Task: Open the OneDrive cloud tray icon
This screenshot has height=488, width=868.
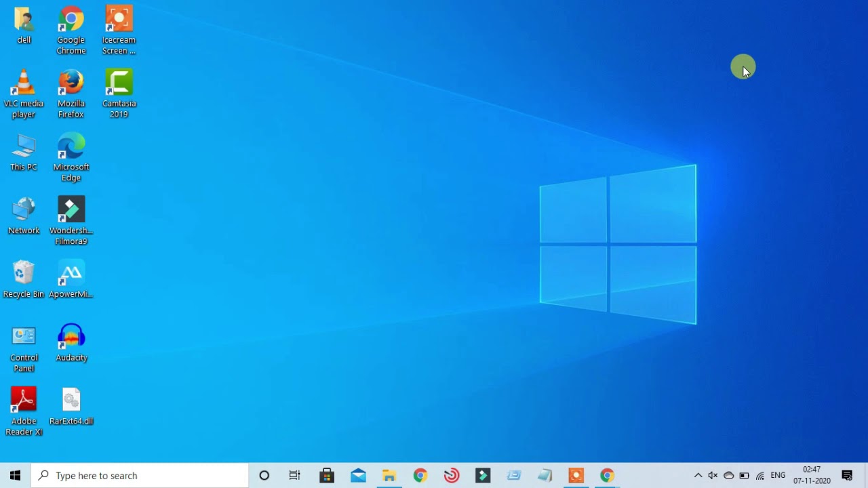Action: (x=728, y=475)
